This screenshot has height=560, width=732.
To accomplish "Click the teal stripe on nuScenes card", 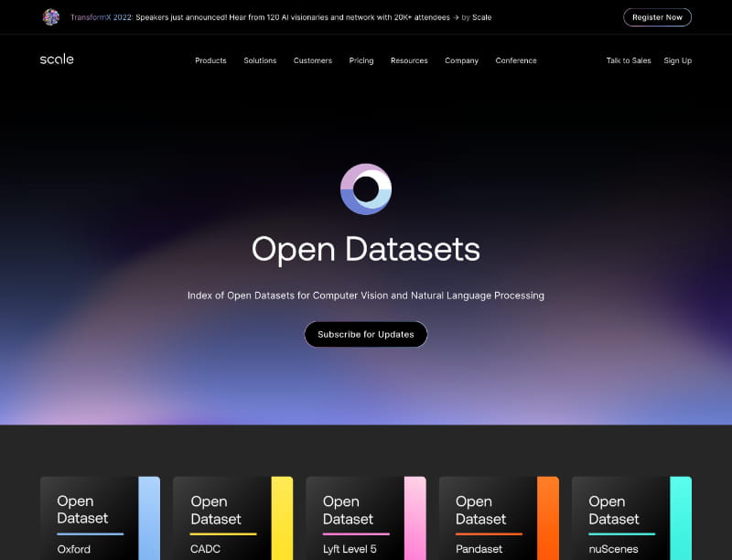I will pos(681,518).
